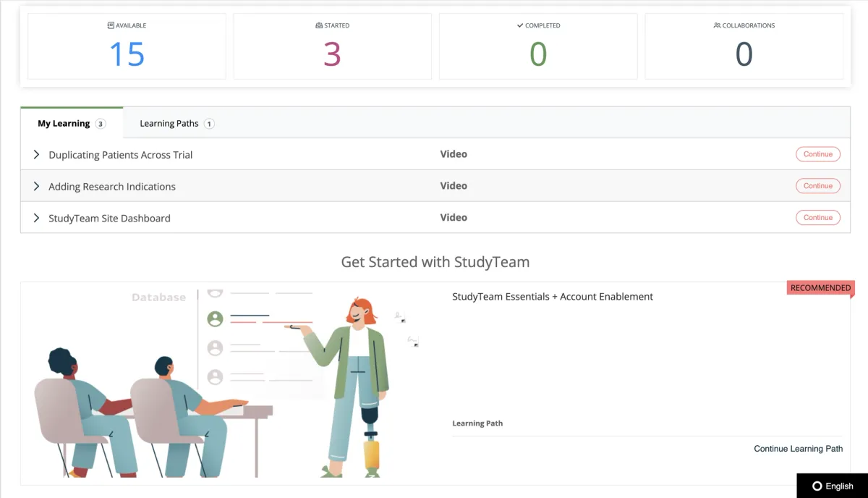Click the red RECOMMENDED badge
868x498 pixels.
(x=820, y=288)
